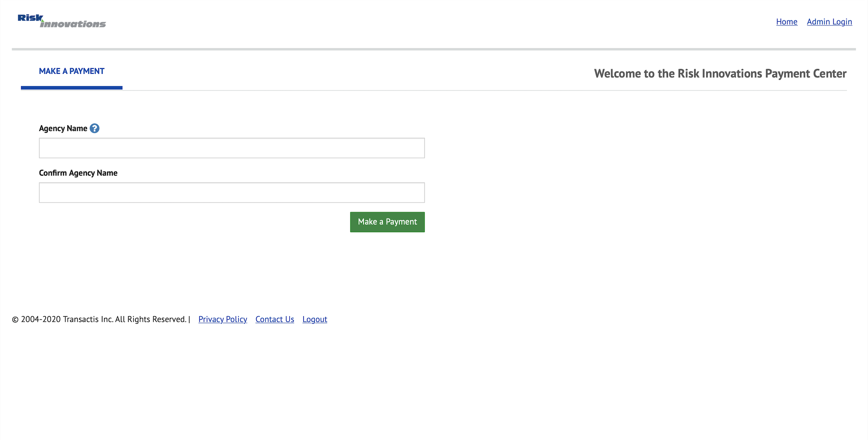This screenshot has height=440, width=868.
Task: Select the MAKE A PAYMENT tab
Action: click(x=72, y=71)
